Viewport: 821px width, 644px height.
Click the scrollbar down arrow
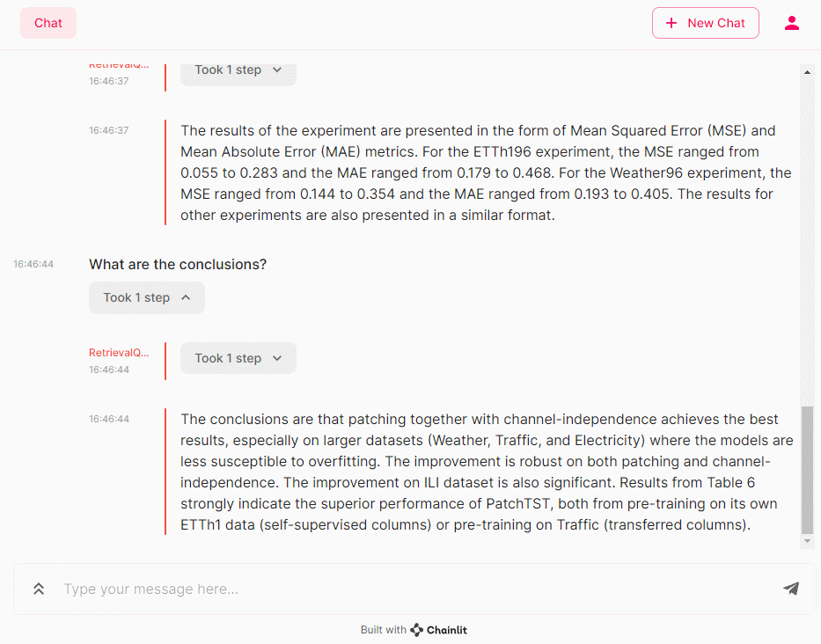coord(808,541)
